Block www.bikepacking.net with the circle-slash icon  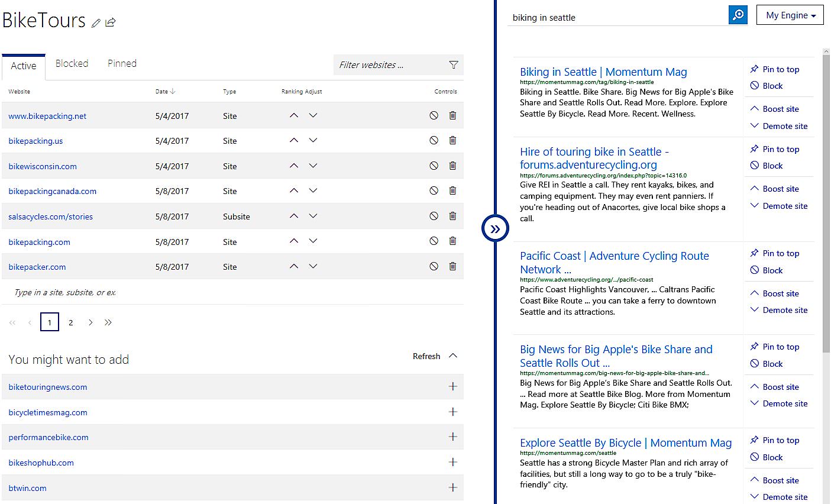(x=434, y=115)
